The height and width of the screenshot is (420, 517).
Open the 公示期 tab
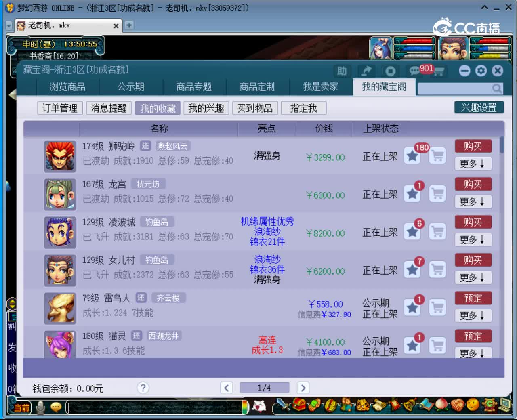131,87
